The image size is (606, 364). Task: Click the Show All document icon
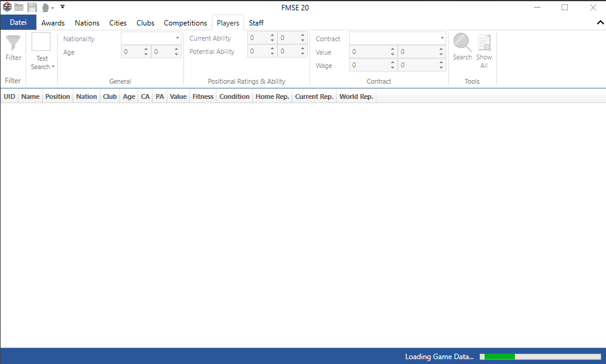pos(484,44)
